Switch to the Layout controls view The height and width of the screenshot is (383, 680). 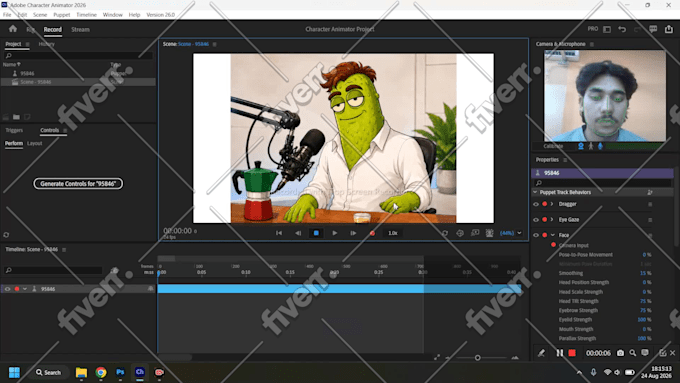(35, 143)
